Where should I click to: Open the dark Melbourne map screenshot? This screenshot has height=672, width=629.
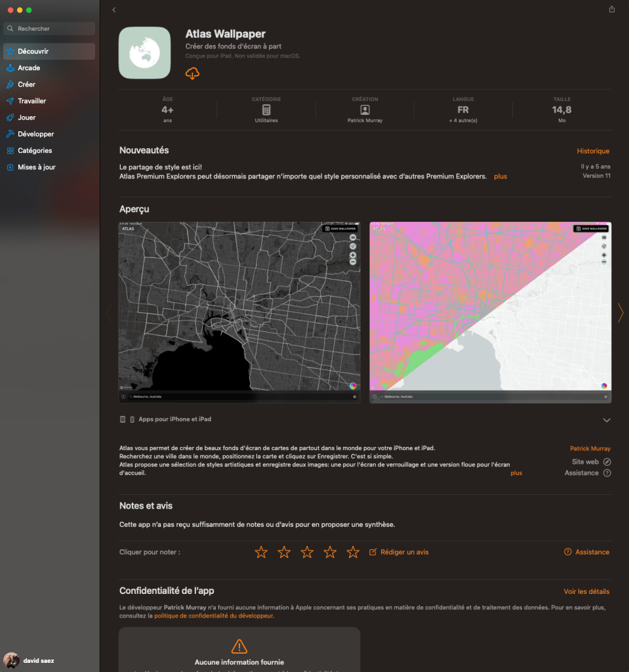[x=239, y=312]
